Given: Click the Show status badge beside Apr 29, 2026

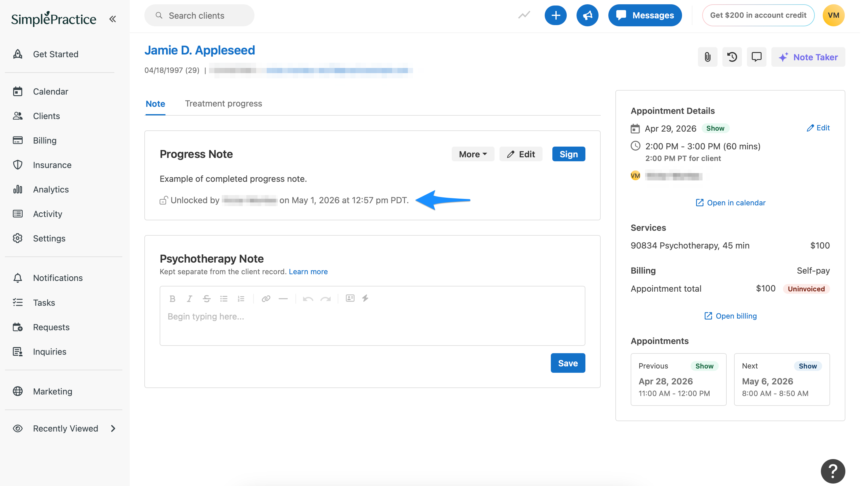Looking at the screenshot, I should click(715, 128).
